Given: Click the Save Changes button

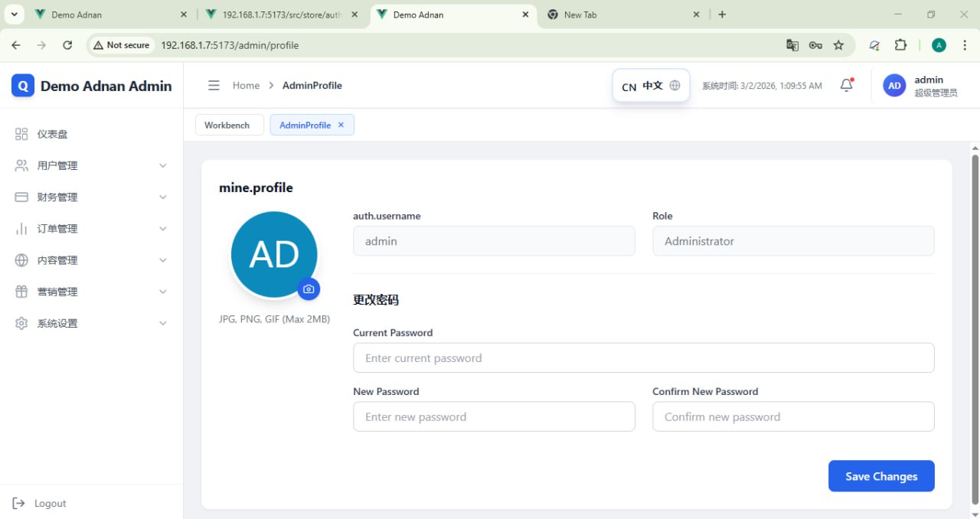Looking at the screenshot, I should point(881,476).
